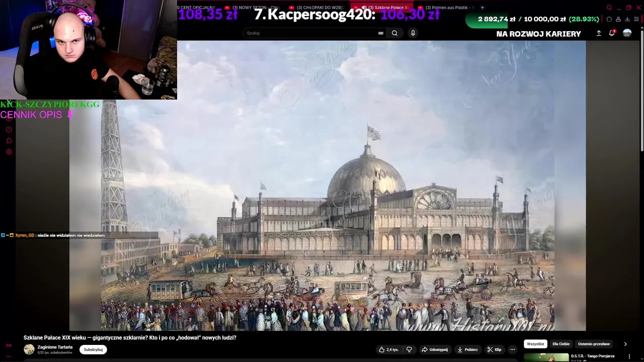Click the YouTube search magnifier button
This screenshot has height=362, width=644.
click(394, 33)
